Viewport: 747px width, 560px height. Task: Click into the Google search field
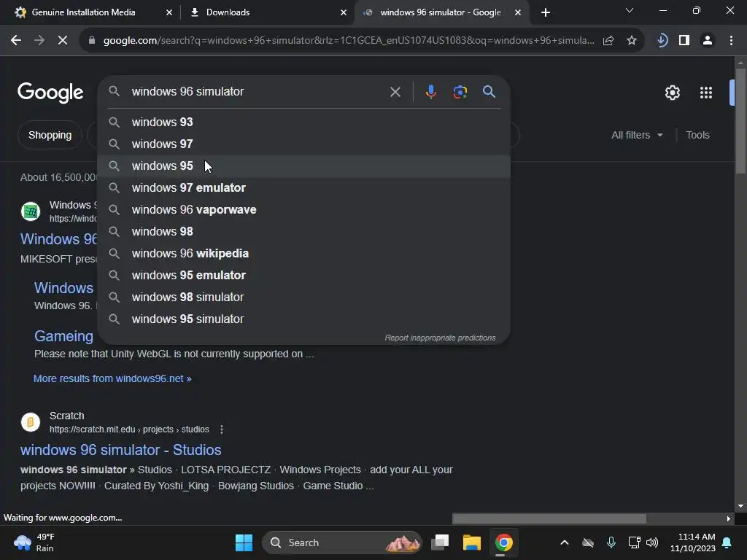[x=258, y=91]
